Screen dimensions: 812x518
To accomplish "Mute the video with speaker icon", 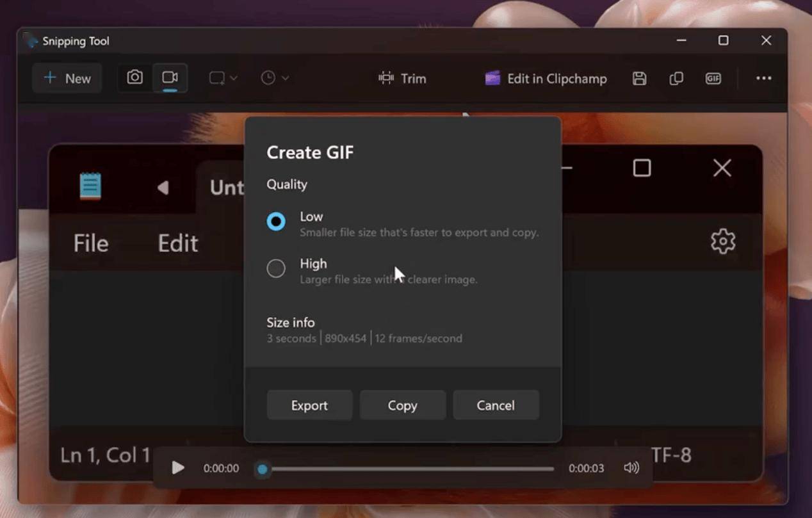I will (x=631, y=468).
